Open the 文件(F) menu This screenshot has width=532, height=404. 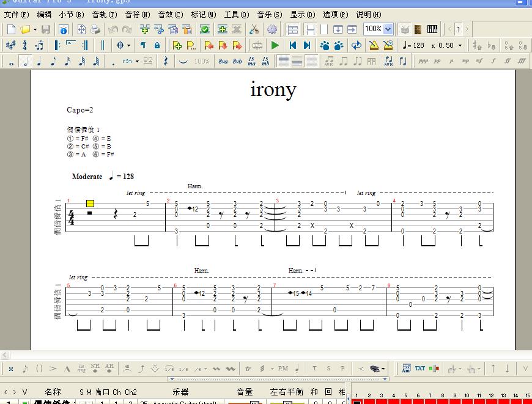click(x=17, y=15)
